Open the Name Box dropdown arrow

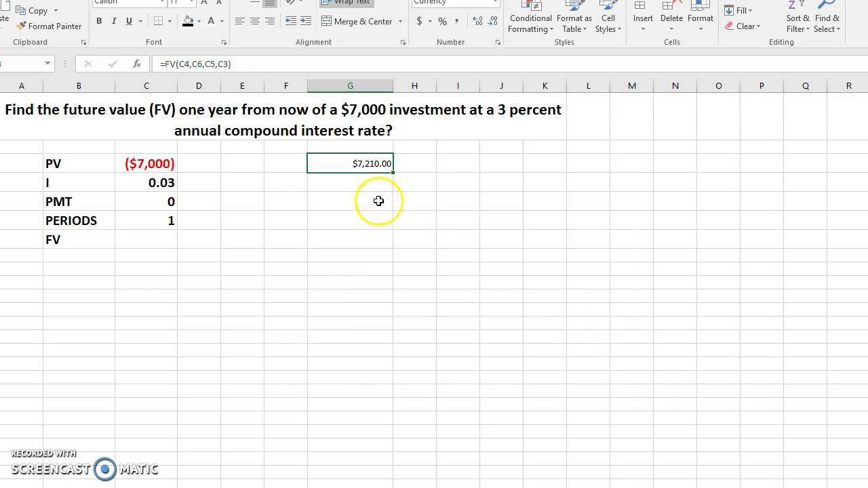tap(47, 64)
